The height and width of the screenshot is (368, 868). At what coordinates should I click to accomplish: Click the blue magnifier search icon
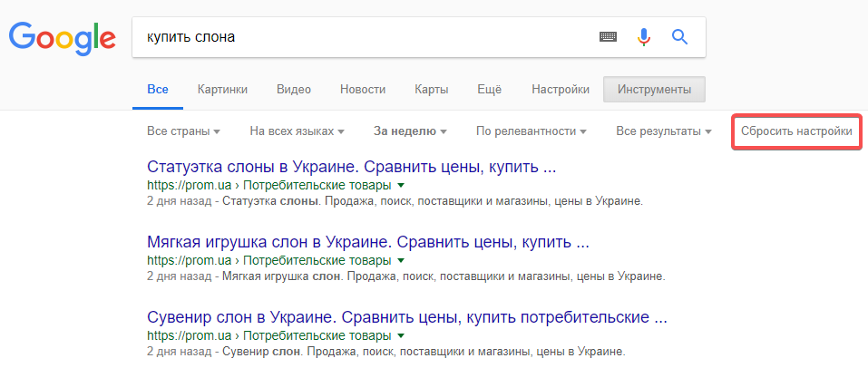[679, 37]
